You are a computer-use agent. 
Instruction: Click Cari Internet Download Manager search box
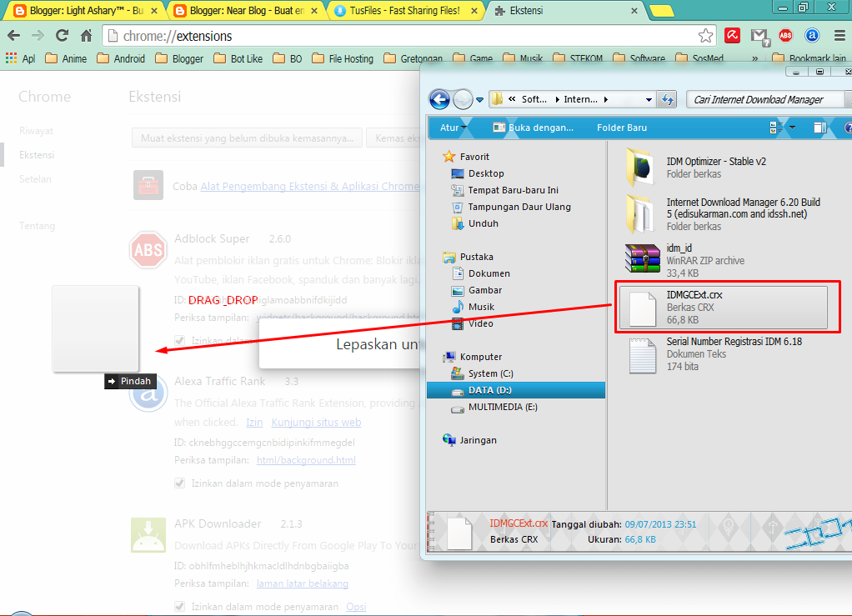click(766, 99)
